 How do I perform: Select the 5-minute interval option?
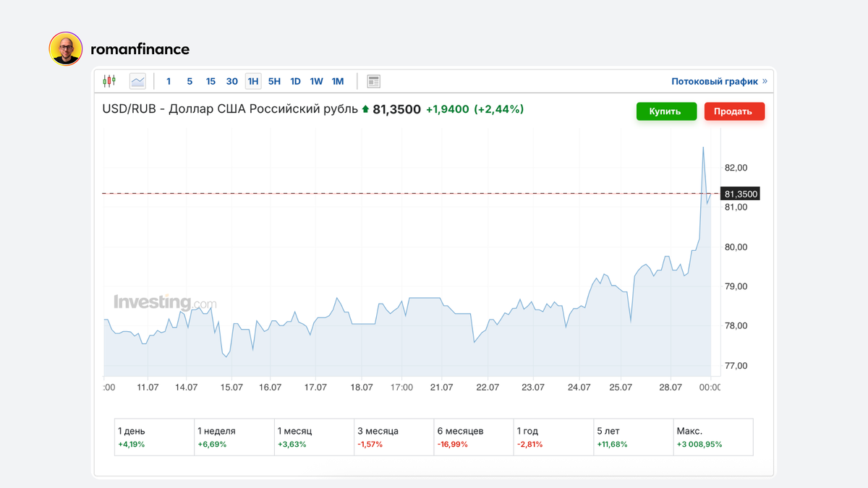(x=190, y=81)
